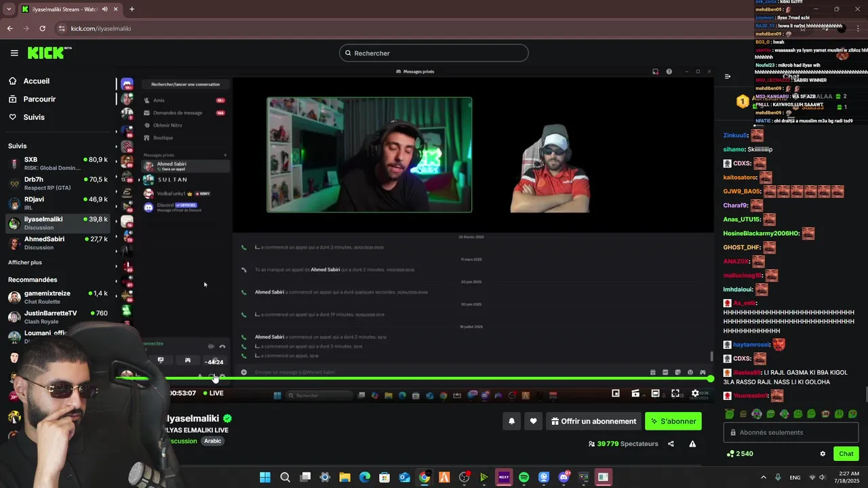Viewport: 868px width, 488px height.
Task: Open Windows taskbar search
Action: pos(285,477)
